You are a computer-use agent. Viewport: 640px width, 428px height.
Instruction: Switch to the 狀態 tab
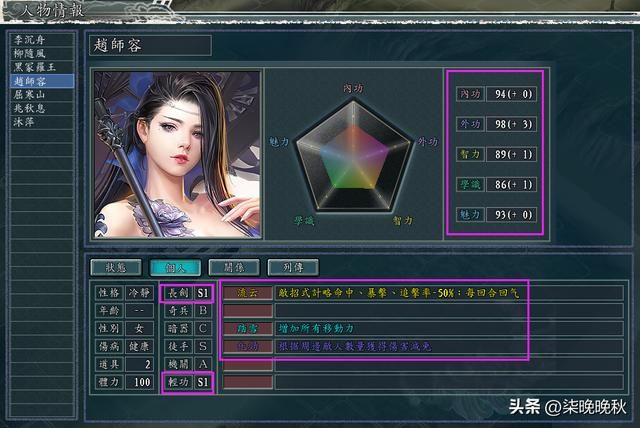tap(116, 268)
